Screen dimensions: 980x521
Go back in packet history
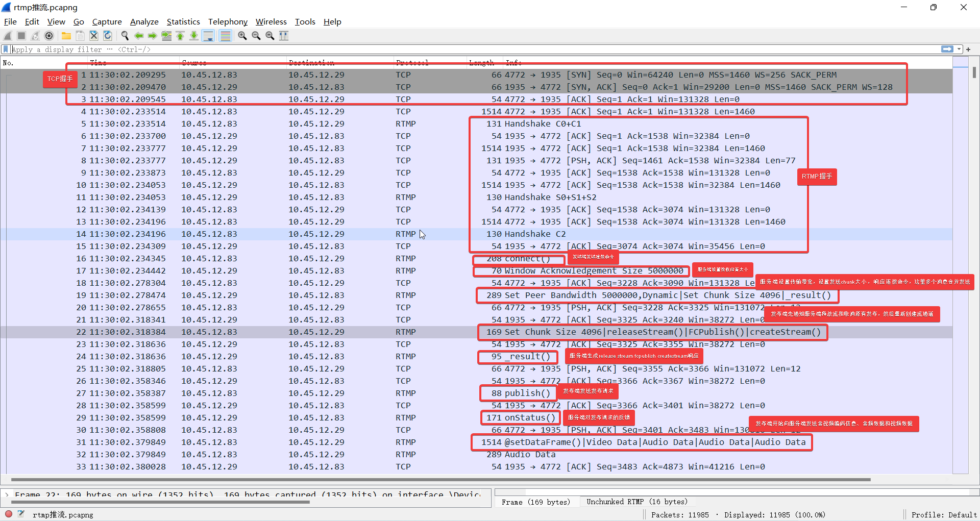pos(139,36)
